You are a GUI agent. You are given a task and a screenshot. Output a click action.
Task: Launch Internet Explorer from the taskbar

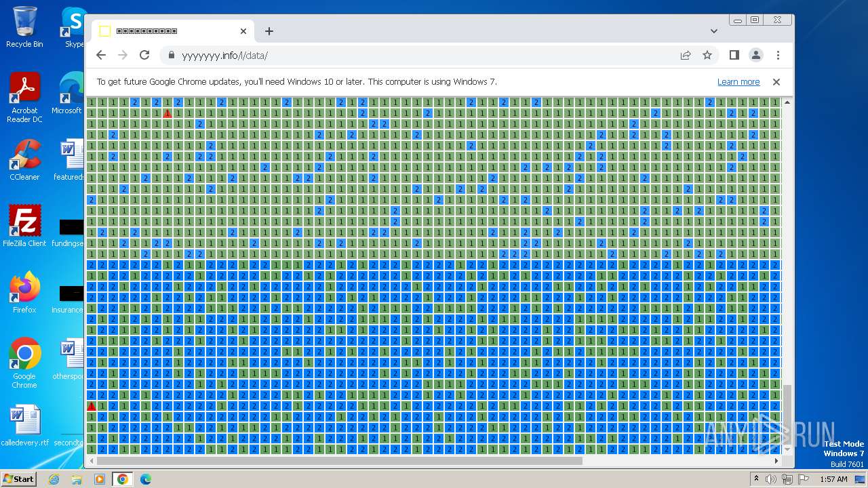pos(54,479)
